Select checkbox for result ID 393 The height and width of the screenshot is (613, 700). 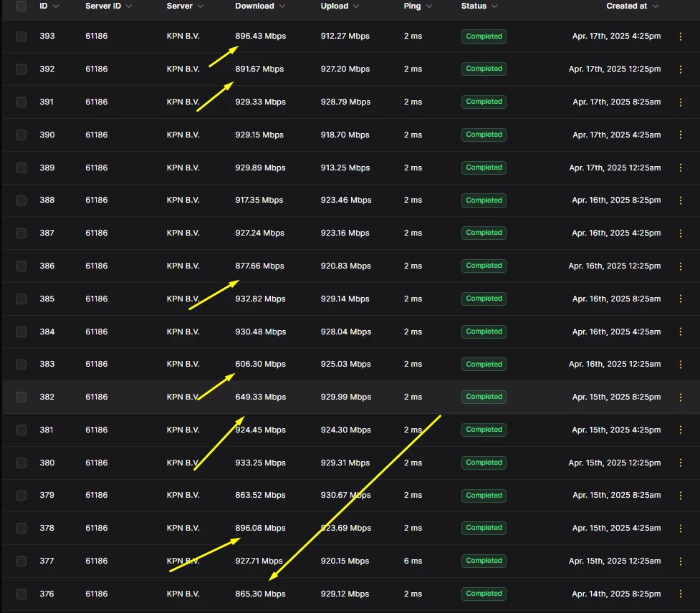(x=21, y=36)
